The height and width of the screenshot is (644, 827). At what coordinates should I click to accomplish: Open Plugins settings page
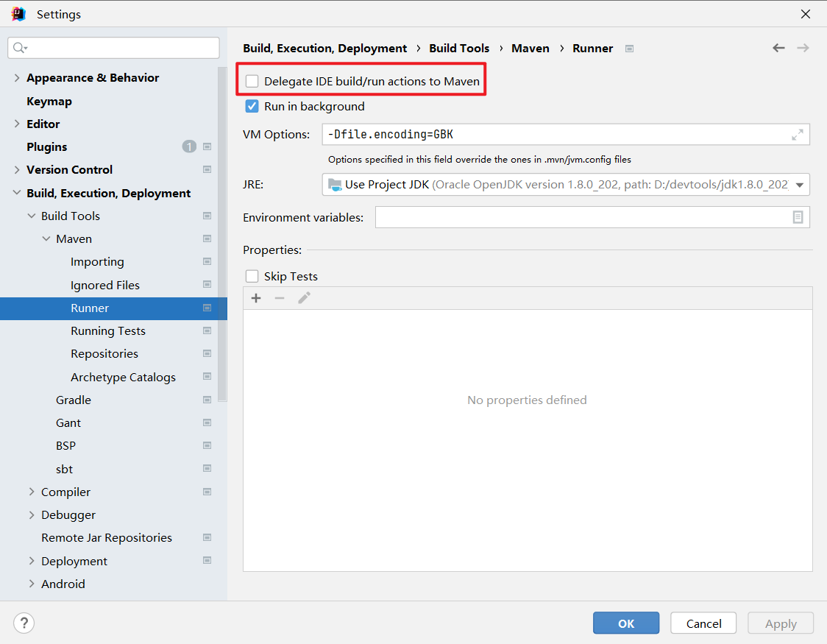(47, 147)
